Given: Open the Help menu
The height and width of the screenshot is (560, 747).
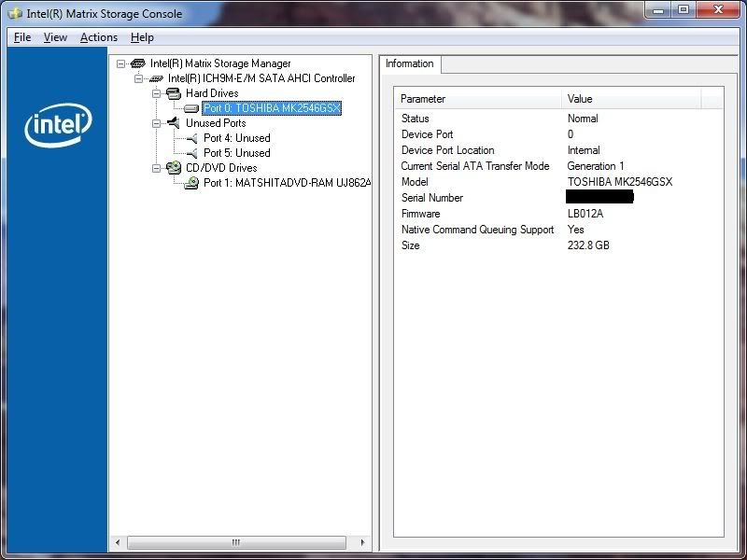Looking at the screenshot, I should point(142,37).
